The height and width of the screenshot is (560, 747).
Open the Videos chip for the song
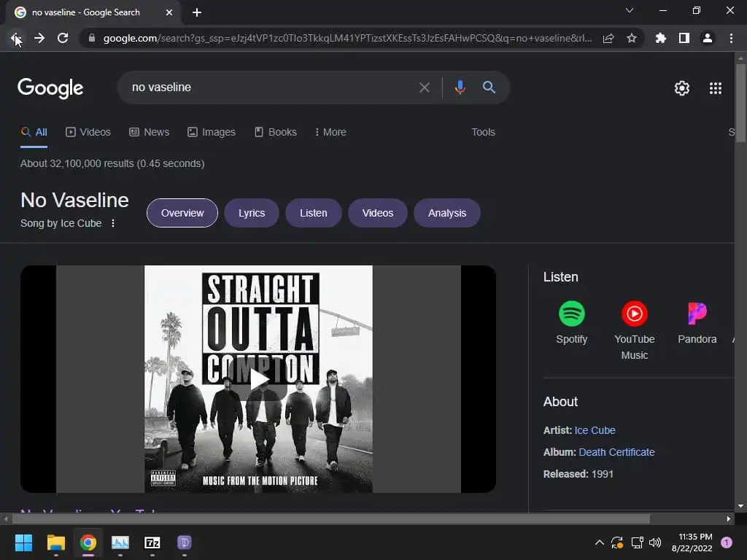(x=378, y=213)
